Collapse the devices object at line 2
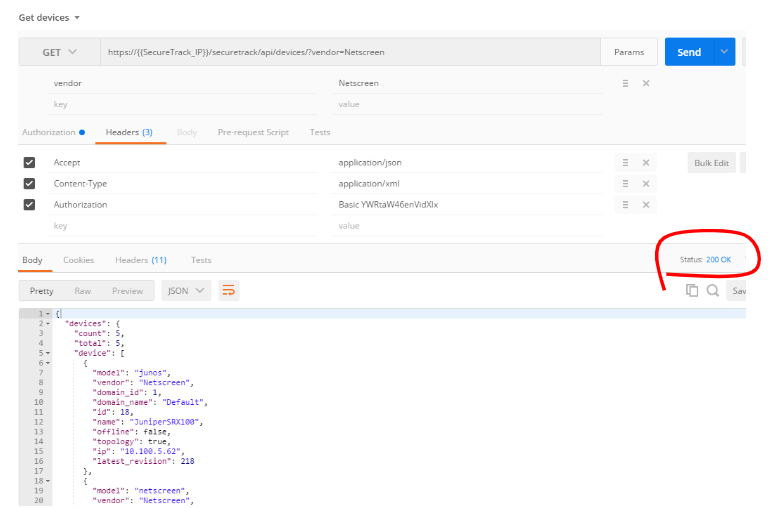The width and height of the screenshot is (769, 508). [x=48, y=324]
